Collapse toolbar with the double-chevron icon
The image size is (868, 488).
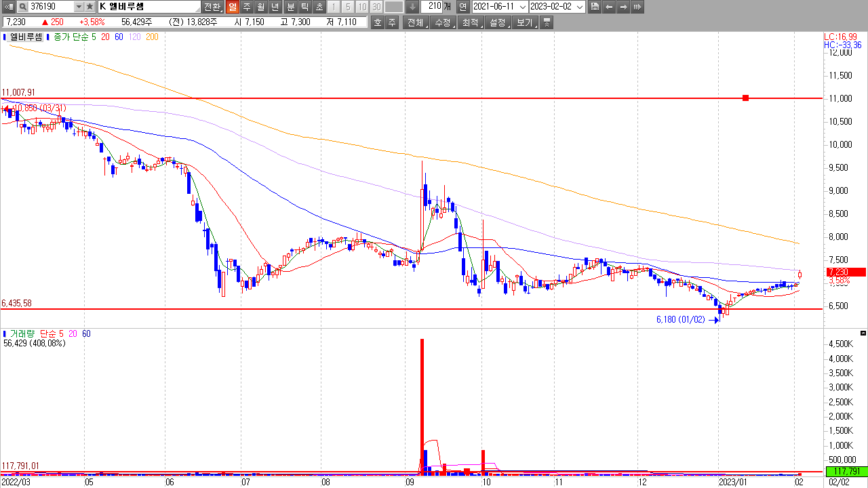547,22
